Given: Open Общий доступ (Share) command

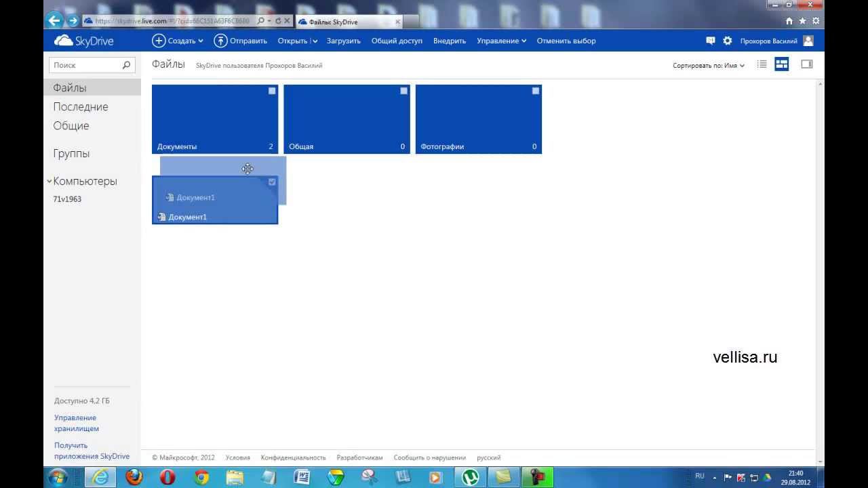Looking at the screenshot, I should point(397,41).
